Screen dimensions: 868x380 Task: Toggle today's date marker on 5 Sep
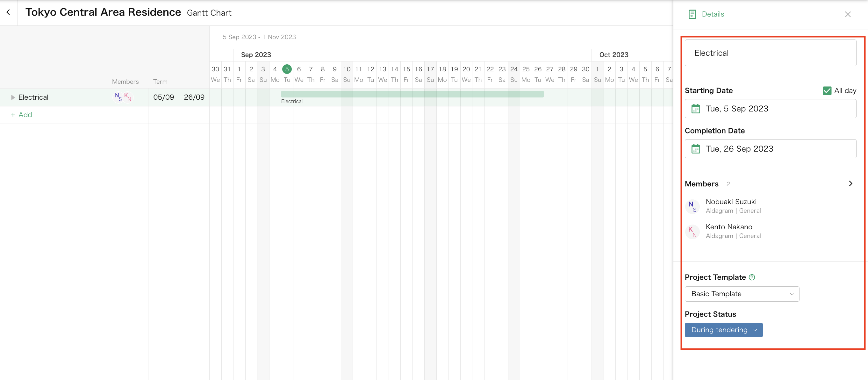point(287,69)
